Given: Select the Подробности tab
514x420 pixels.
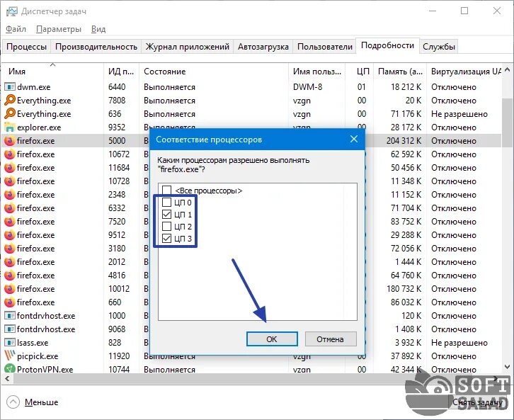Looking at the screenshot, I should click(387, 45).
